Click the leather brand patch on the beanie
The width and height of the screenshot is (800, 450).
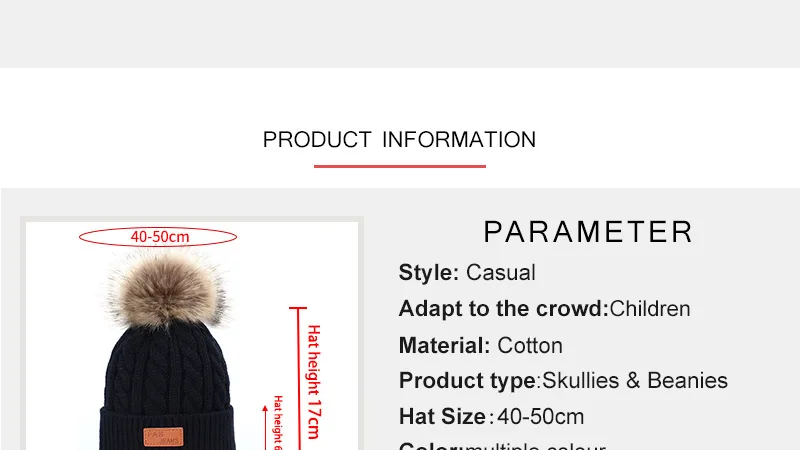click(163, 437)
